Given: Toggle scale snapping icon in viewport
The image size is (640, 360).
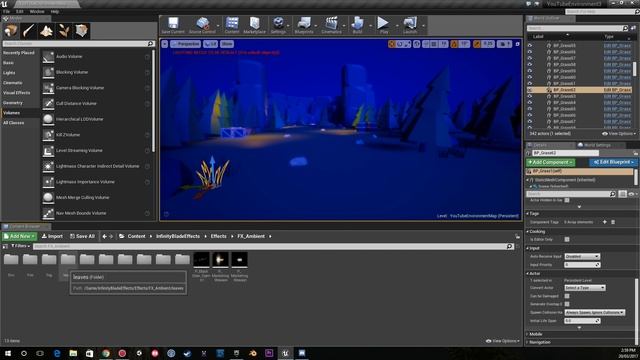Looking at the screenshot, I should pyautogui.click(x=477, y=44).
